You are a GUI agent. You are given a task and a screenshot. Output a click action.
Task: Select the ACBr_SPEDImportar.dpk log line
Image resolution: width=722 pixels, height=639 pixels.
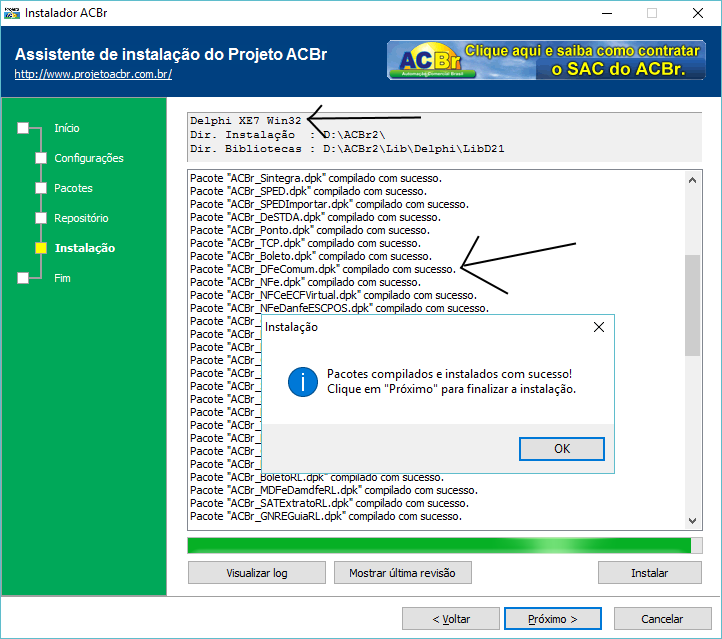[x=329, y=204]
